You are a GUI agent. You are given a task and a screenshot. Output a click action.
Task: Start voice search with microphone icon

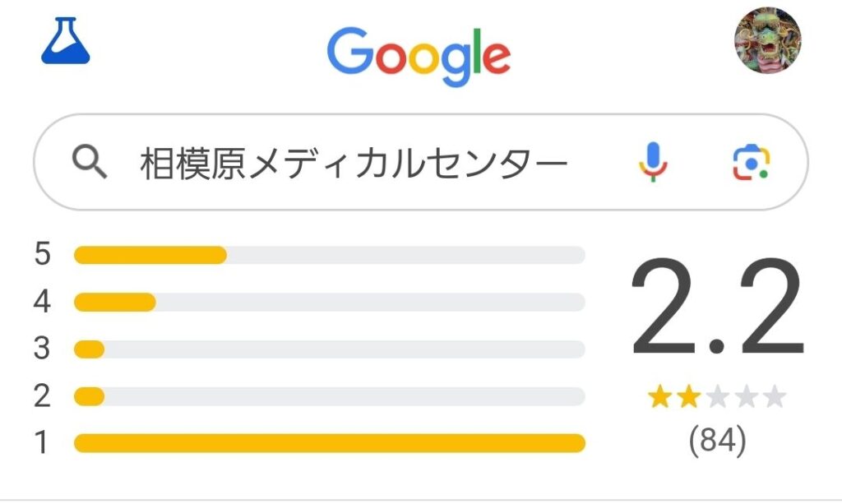point(653,162)
